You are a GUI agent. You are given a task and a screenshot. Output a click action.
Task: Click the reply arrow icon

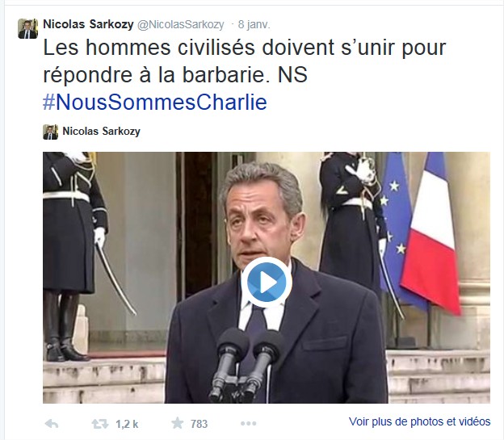(52, 424)
